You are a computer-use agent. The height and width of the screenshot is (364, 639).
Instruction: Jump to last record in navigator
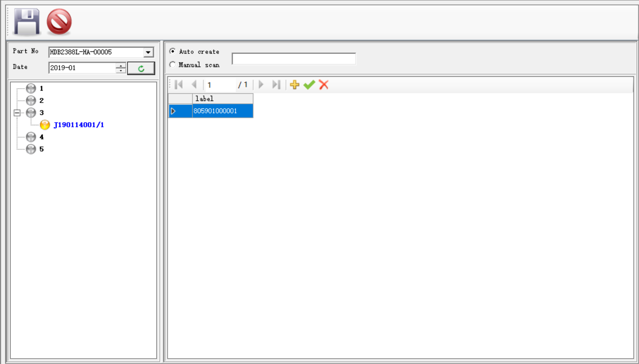(x=276, y=85)
